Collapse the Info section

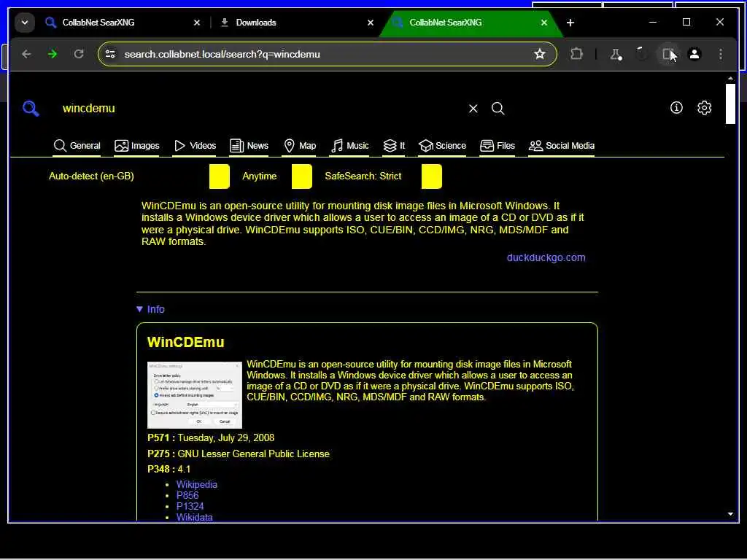click(x=150, y=309)
